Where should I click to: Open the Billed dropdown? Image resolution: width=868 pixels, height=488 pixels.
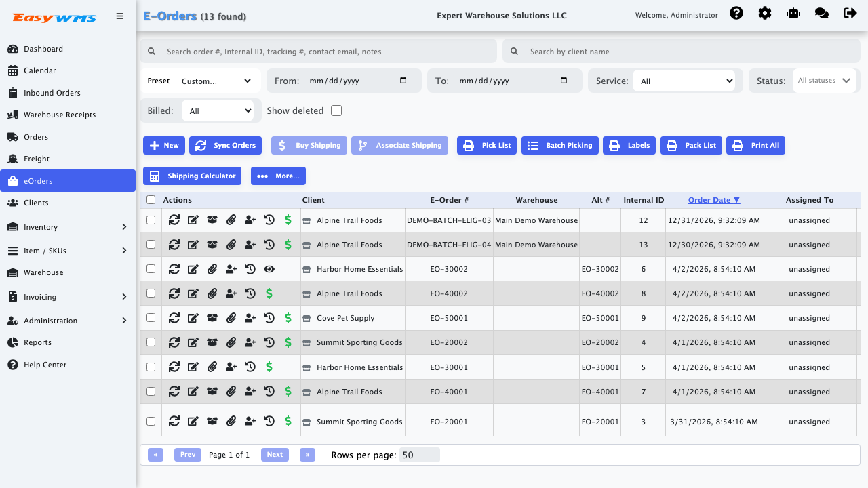click(x=218, y=110)
